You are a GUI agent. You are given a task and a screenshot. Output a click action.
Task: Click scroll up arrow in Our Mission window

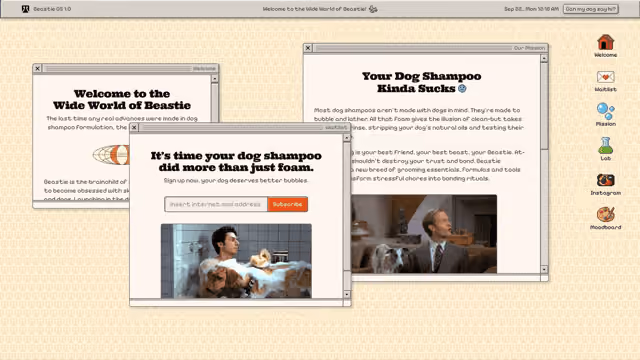pyautogui.click(x=544, y=58)
